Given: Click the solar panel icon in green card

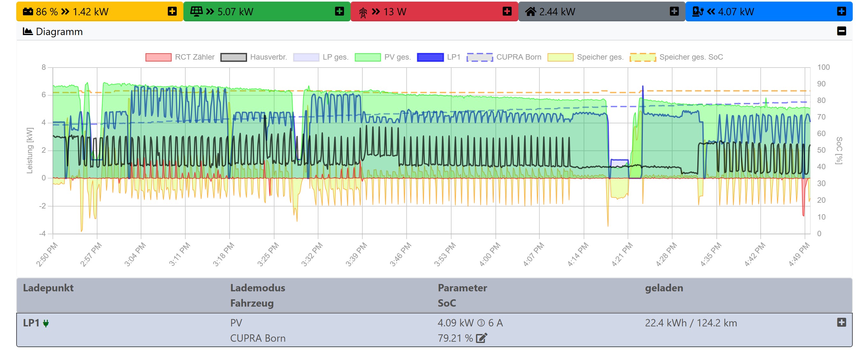Looking at the screenshot, I should tap(196, 12).
